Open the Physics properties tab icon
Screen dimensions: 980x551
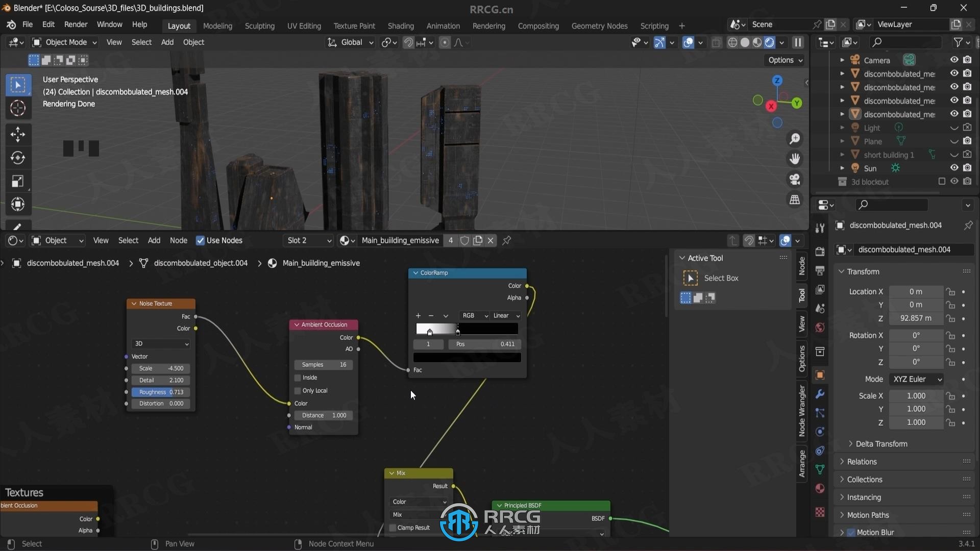(820, 432)
